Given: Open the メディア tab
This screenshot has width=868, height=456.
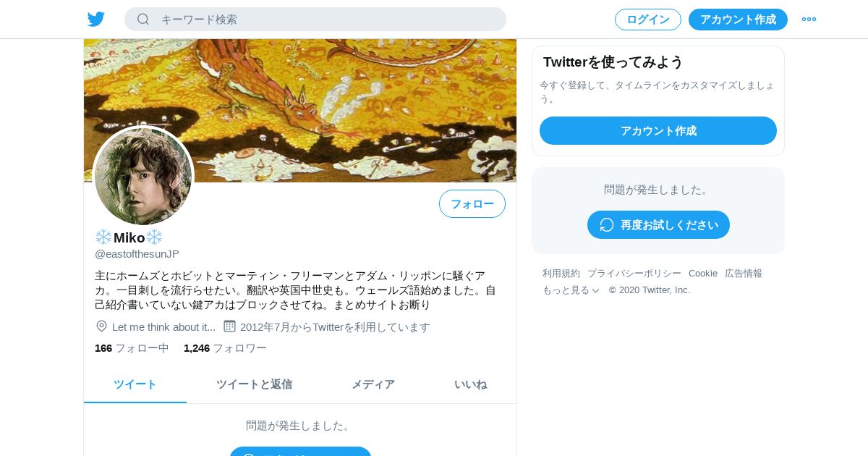Looking at the screenshot, I should point(373,384).
